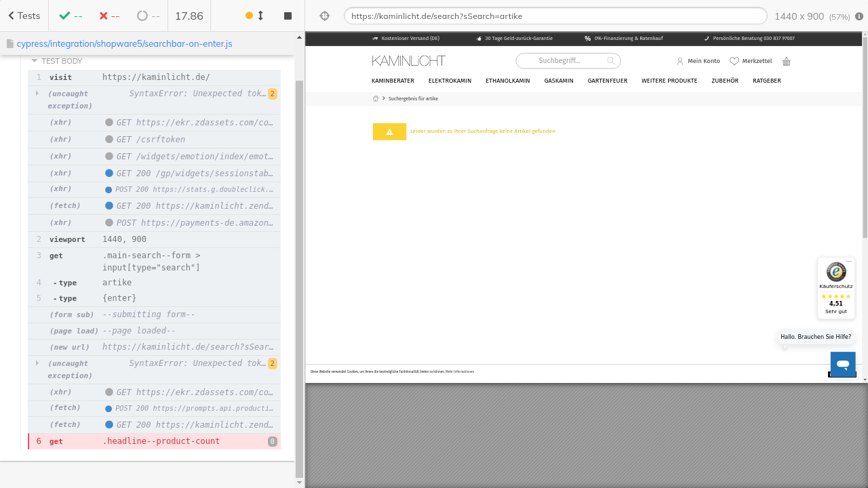The width and height of the screenshot is (868, 488).
Task: Open Mein Konto account icon
Action: point(680,61)
